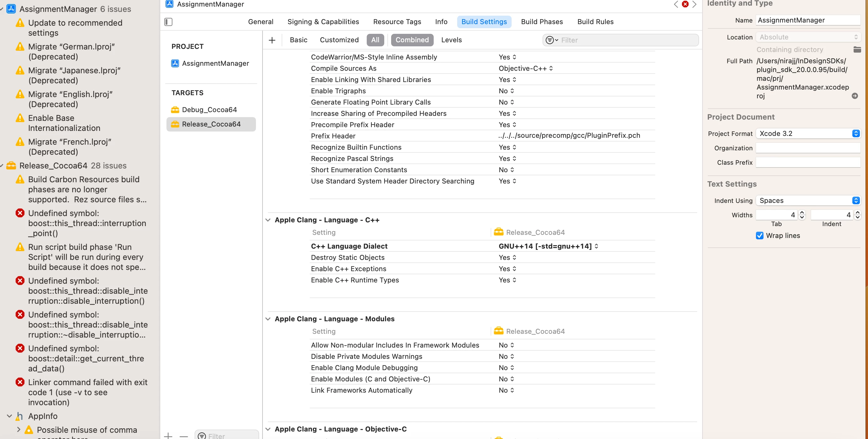The height and width of the screenshot is (439, 868).
Task: Collapse Apple Clang Language C++ section
Action: click(x=268, y=220)
